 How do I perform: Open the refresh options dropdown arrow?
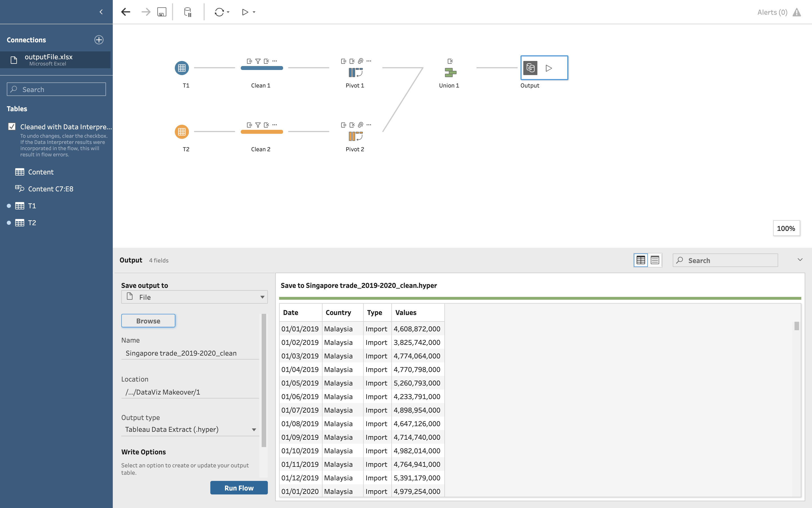228,12
